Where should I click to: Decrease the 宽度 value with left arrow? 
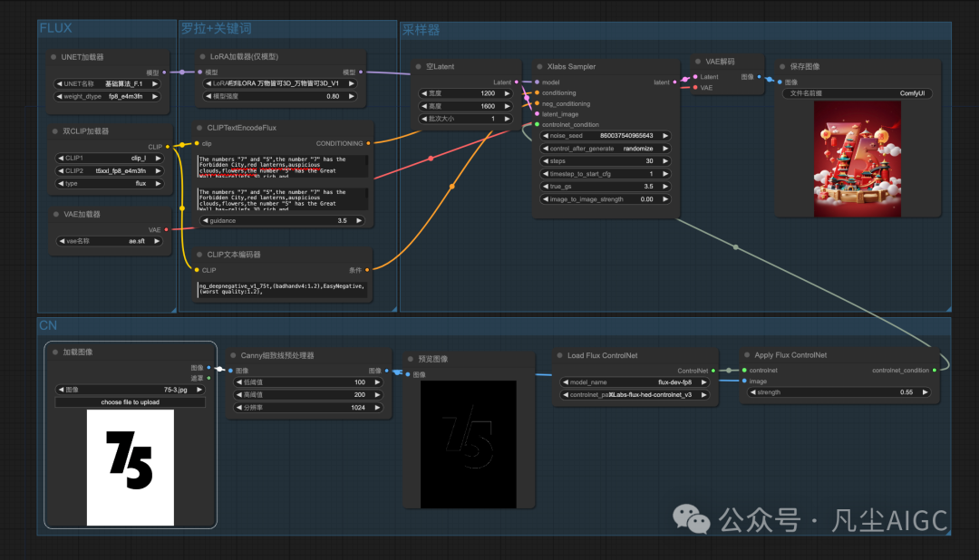tap(424, 93)
